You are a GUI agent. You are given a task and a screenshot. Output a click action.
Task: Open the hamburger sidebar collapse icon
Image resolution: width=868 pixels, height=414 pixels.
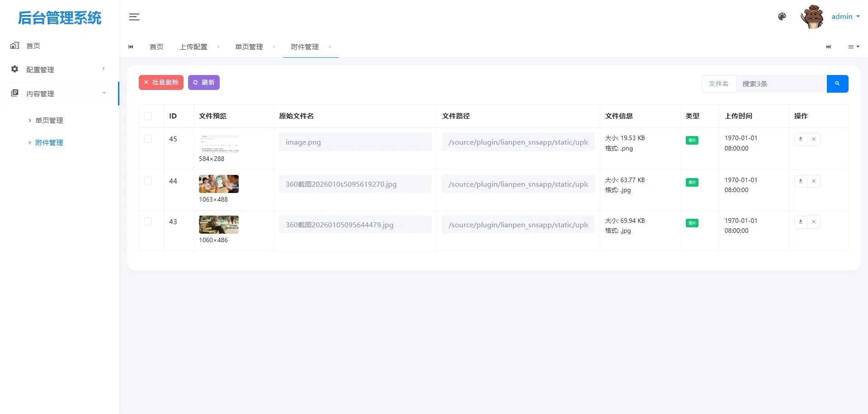coord(134,17)
